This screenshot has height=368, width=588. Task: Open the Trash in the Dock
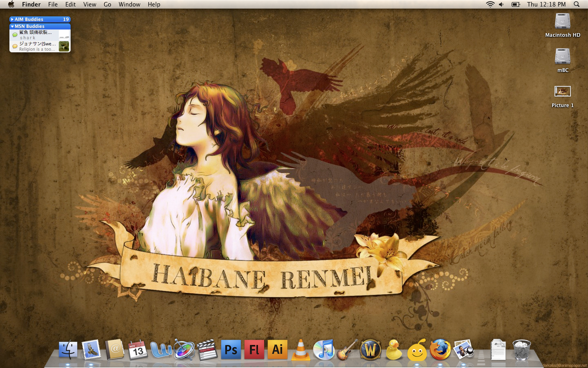[521, 350]
